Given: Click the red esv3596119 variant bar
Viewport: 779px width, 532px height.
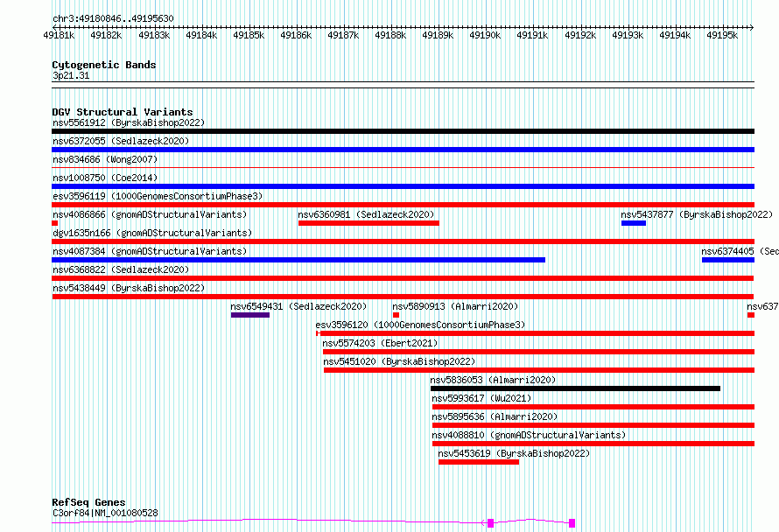Looking at the screenshot, I should point(403,205).
